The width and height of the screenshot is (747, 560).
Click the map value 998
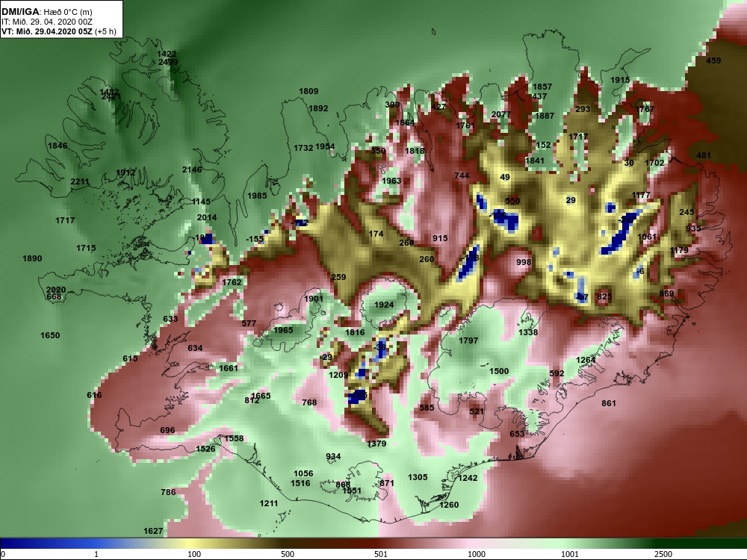524,262
